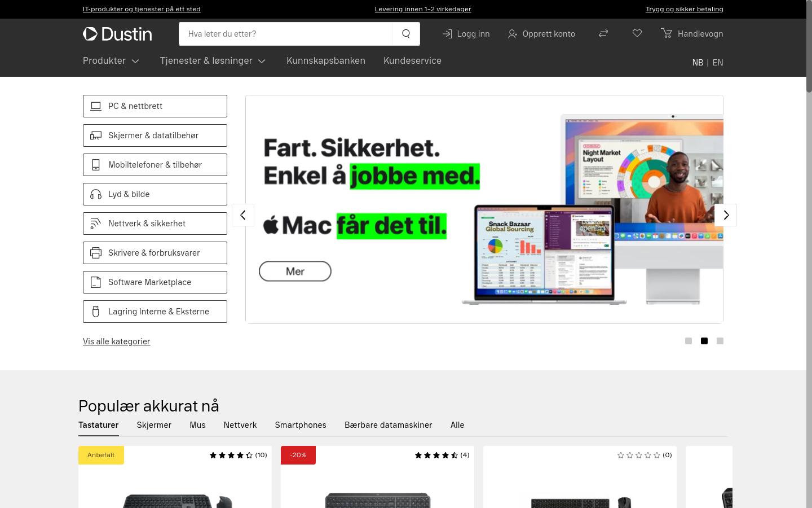
Task: Go to previous banner slide
Action: pos(243,215)
